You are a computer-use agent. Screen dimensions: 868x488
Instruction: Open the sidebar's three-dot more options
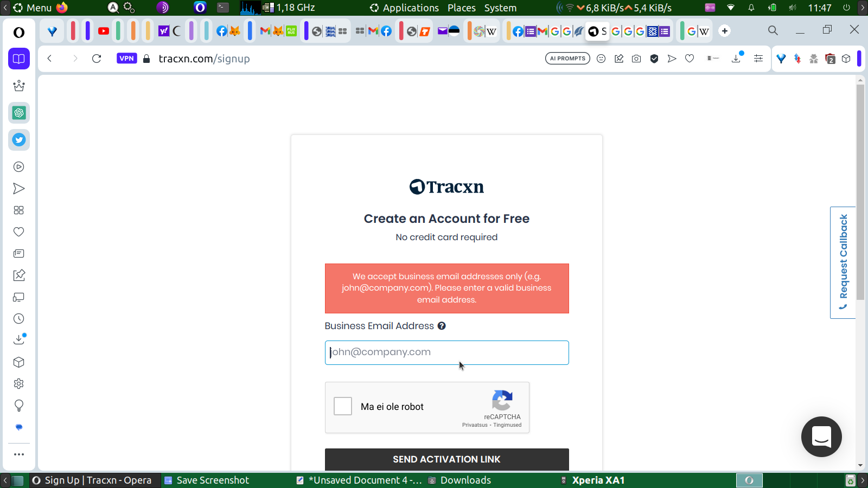(x=19, y=454)
